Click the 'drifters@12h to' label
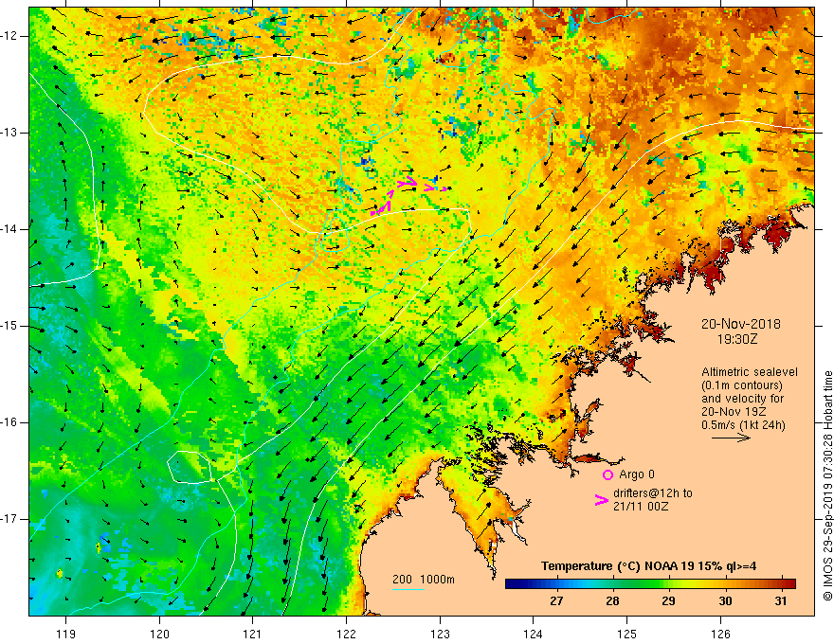Screen dimensions: 834x644 click(x=653, y=493)
